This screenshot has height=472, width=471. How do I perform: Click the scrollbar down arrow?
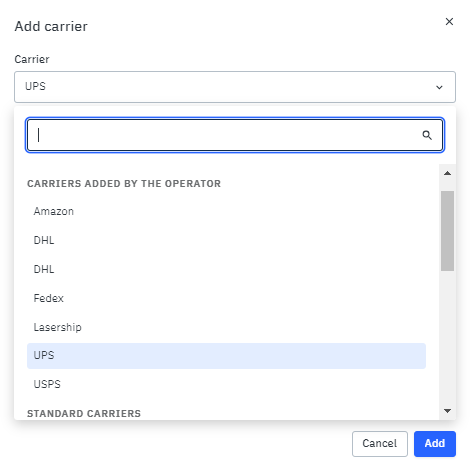[x=447, y=411]
